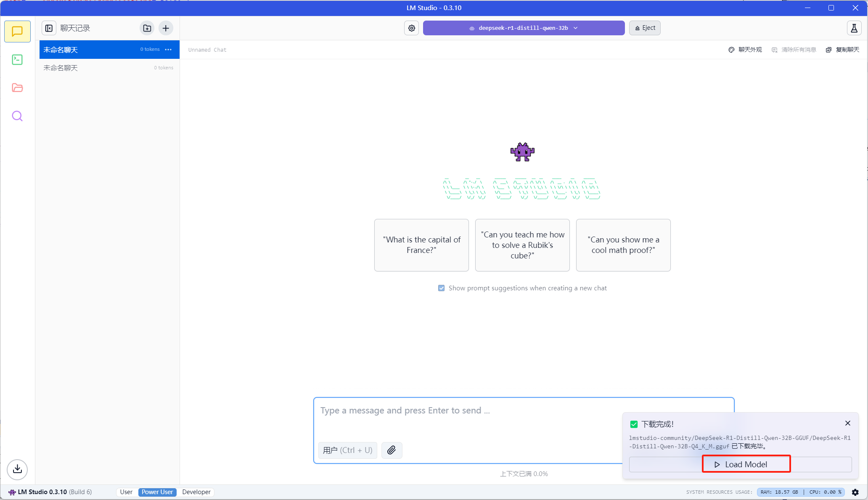This screenshot has width=868, height=500.
Task: Click the 上下文已满 0.0% context indicator
Action: click(524, 474)
